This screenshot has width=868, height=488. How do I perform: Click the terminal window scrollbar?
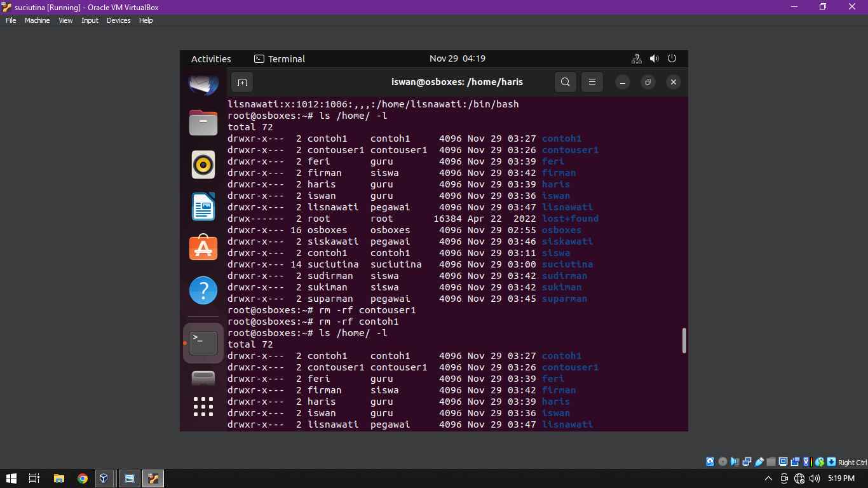tap(684, 341)
